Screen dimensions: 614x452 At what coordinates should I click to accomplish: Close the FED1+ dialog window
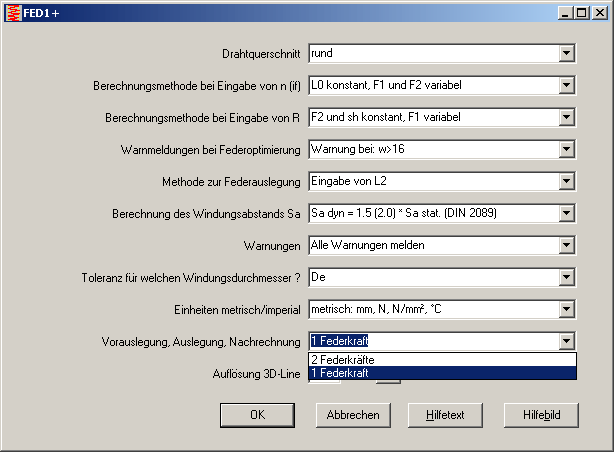(599, 13)
